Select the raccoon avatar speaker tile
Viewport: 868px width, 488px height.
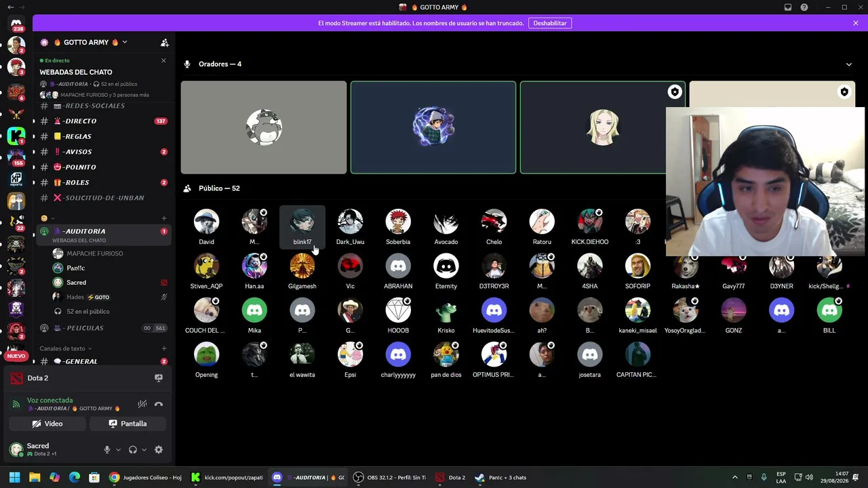pyautogui.click(x=264, y=127)
